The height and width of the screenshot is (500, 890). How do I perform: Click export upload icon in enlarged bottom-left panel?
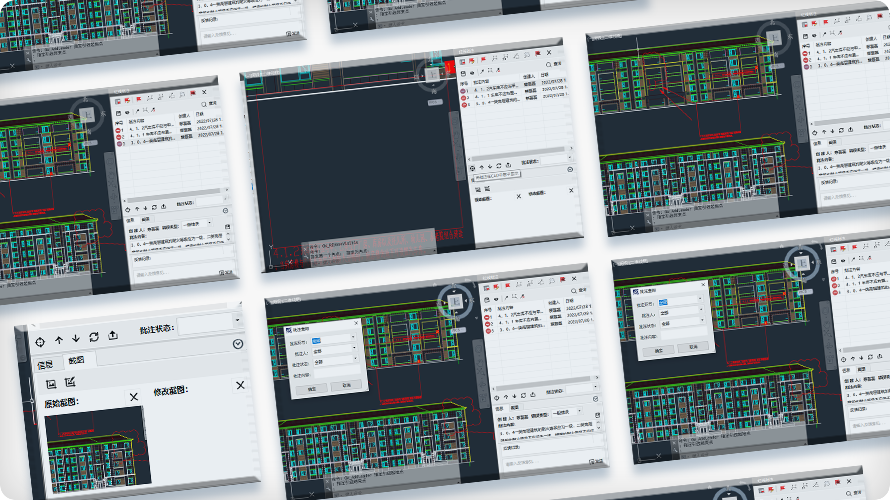coord(113,335)
